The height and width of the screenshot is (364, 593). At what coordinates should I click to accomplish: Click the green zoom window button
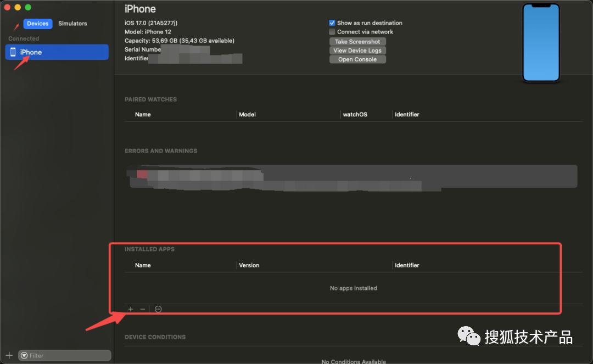(28, 7)
